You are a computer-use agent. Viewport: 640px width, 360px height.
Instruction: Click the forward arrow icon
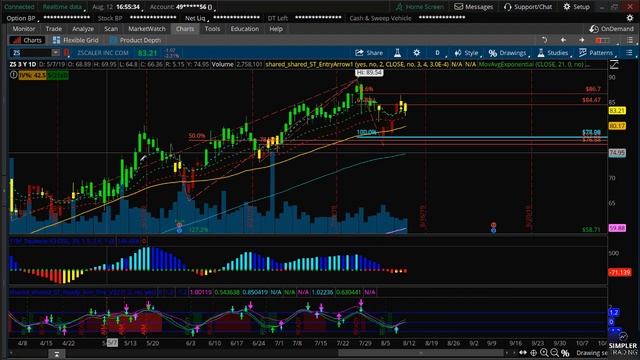click(x=581, y=40)
